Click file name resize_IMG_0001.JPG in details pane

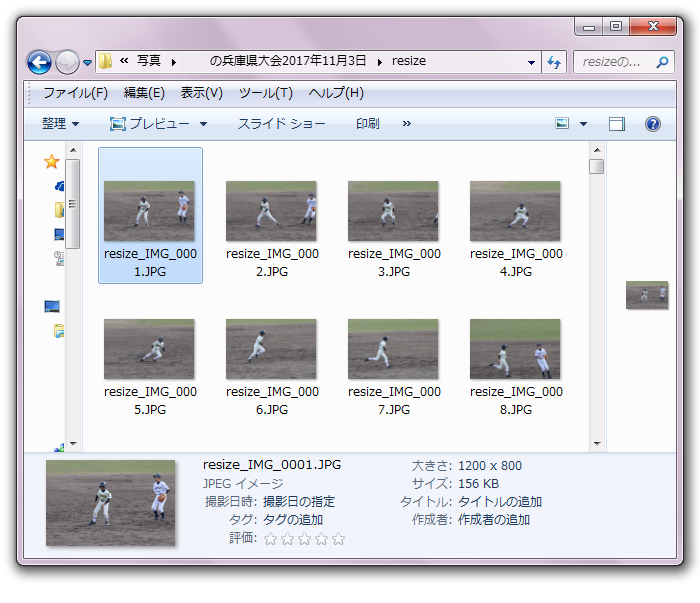(x=272, y=465)
